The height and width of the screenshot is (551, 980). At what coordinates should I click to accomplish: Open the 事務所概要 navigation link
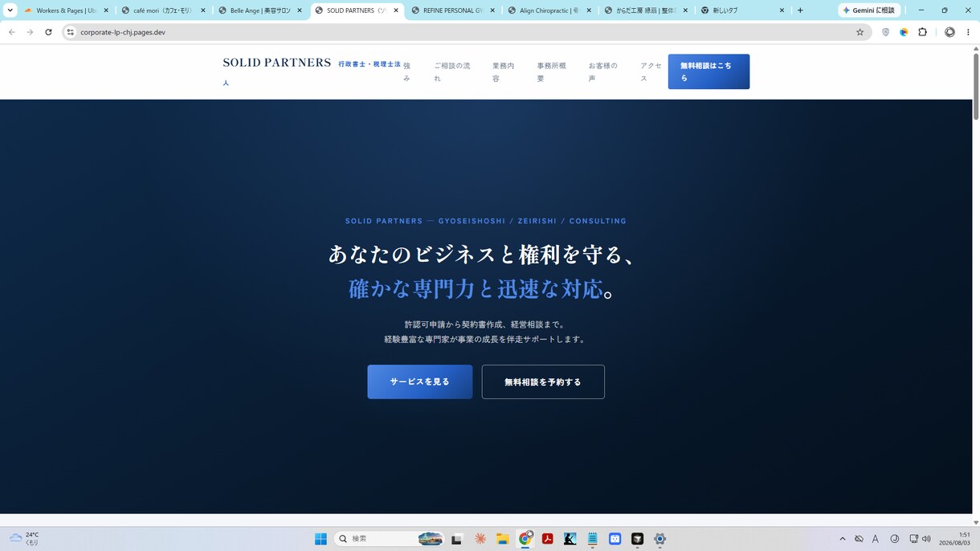pyautogui.click(x=552, y=71)
